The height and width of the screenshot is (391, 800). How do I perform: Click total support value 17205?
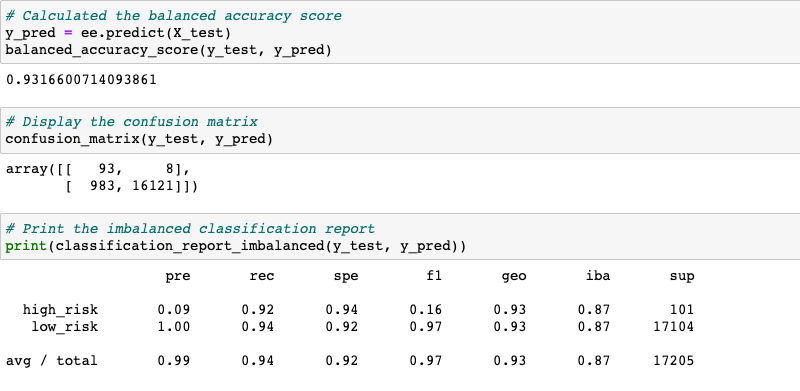click(x=673, y=361)
